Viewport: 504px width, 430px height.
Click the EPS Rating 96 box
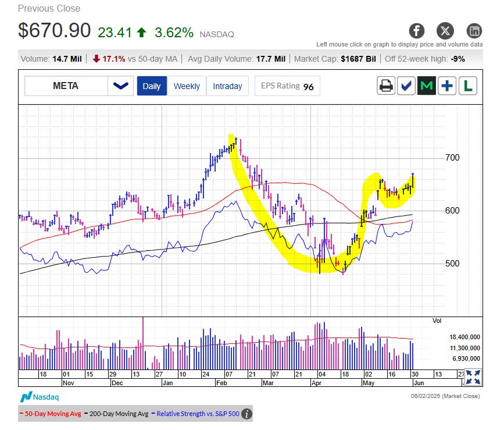tap(287, 86)
